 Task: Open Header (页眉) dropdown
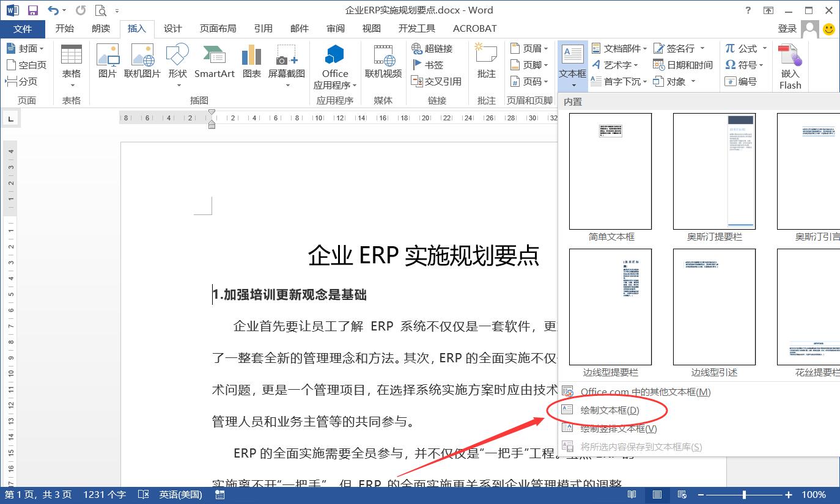pos(529,48)
